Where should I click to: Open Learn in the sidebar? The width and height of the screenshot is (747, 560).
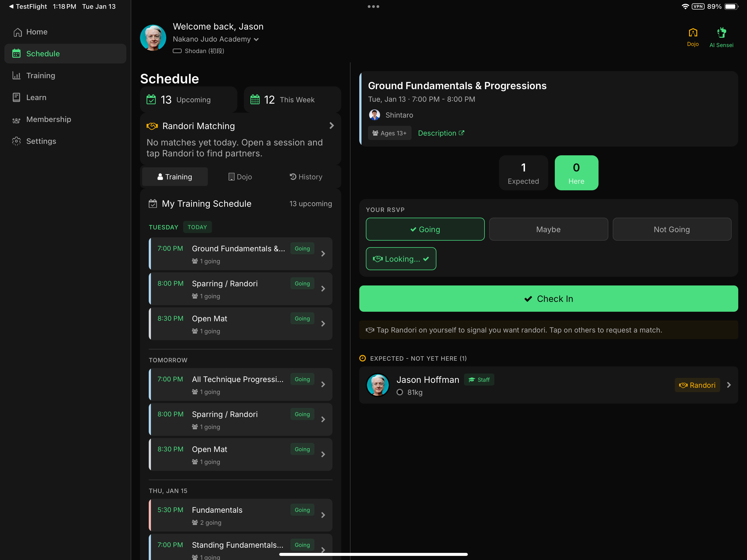[65, 97]
